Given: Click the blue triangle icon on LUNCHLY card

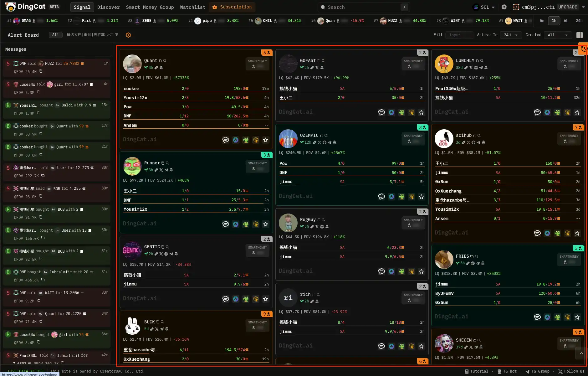Looking at the screenshot, I should point(547,112).
